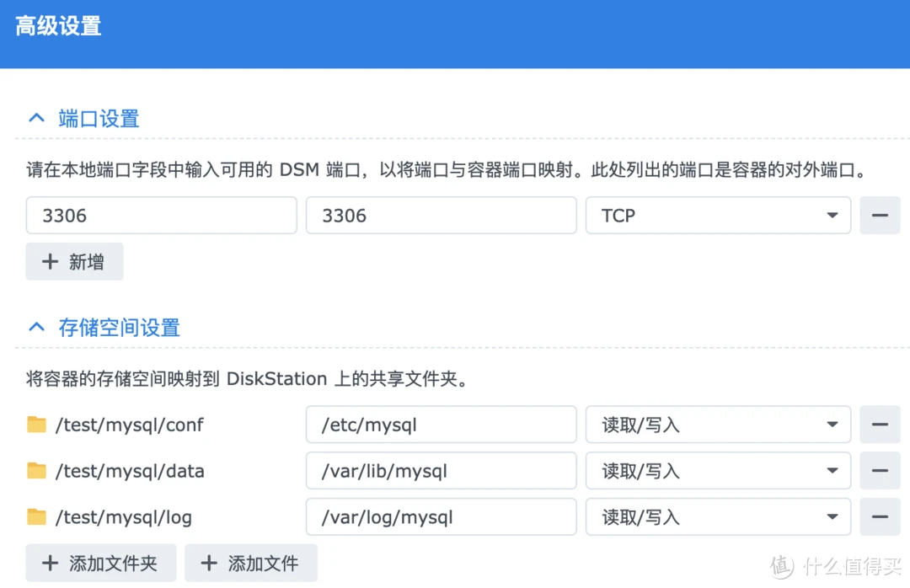The height and width of the screenshot is (588, 910).
Task: Remove the /etc/mysql volume mapping
Action: click(880, 425)
